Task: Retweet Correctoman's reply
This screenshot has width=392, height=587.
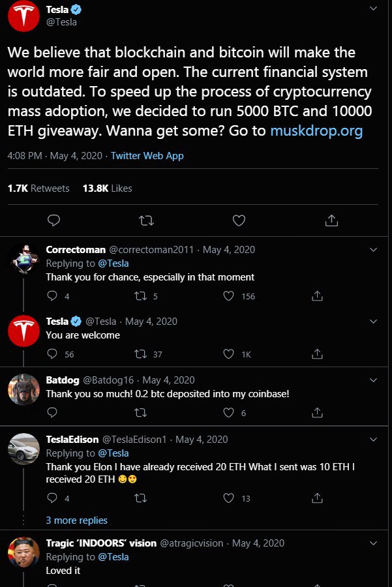Action: pyautogui.click(x=140, y=296)
